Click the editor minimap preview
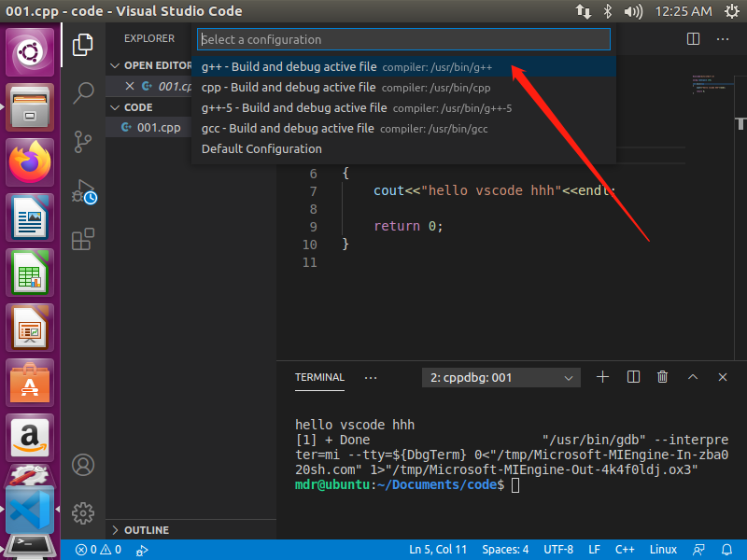This screenshot has height=560, width=747. 712,84
